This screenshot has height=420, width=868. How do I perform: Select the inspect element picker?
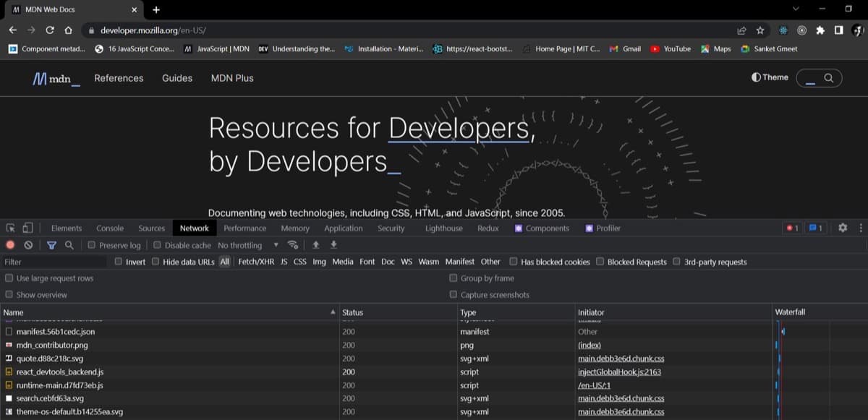coord(11,228)
